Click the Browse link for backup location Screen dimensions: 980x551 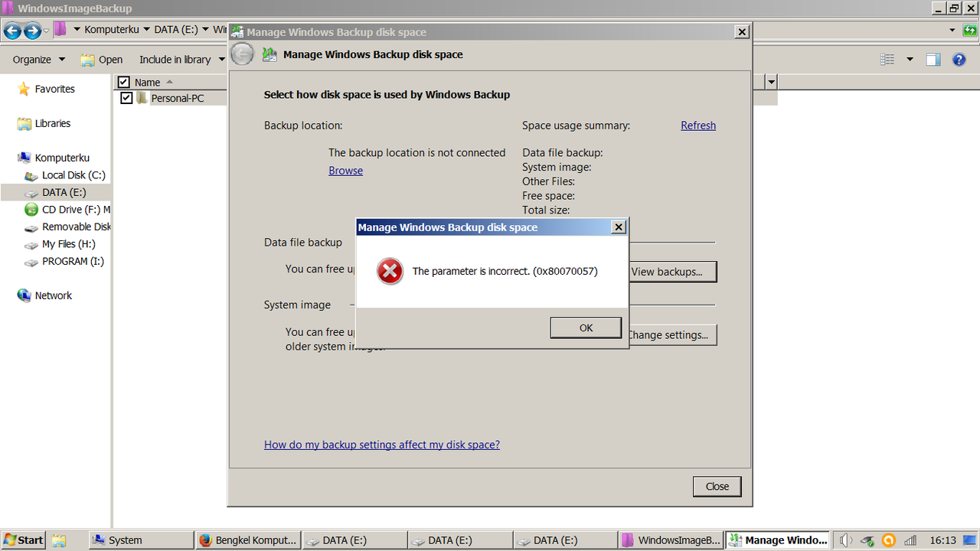tap(345, 171)
